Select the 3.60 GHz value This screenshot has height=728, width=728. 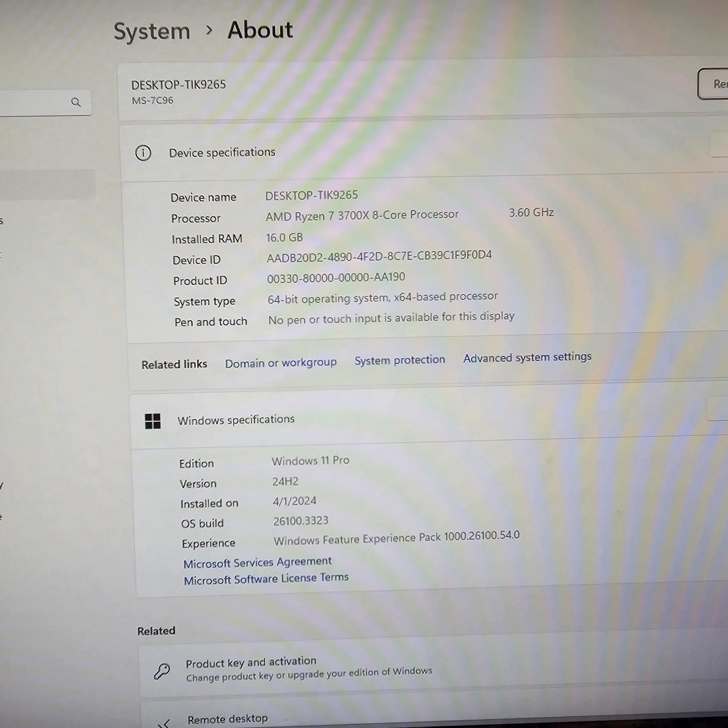tap(531, 213)
